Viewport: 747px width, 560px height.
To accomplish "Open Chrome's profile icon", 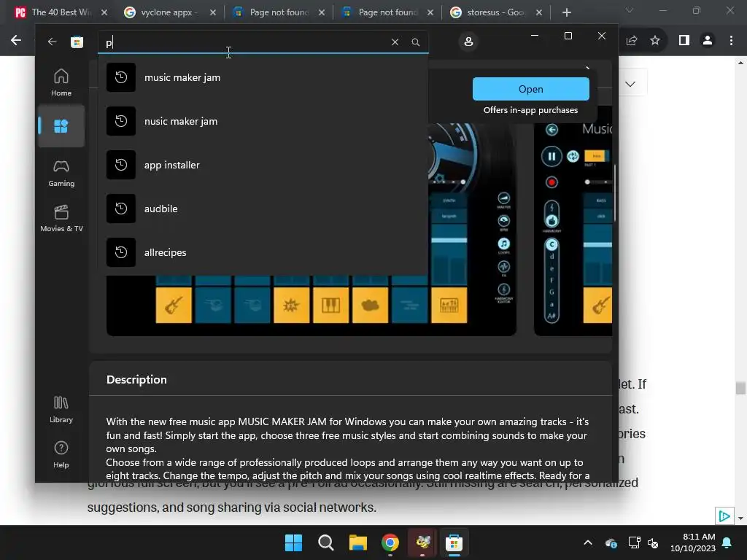I will pyautogui.click(x=708, y=41).
